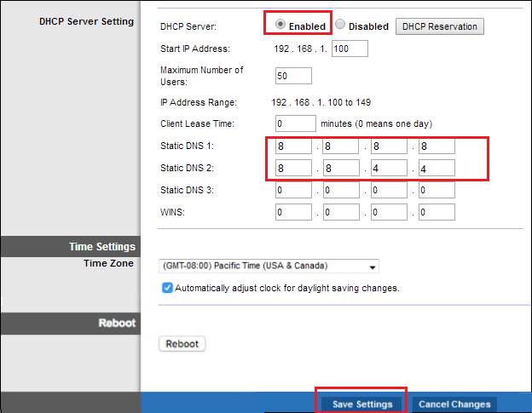
Task: Click the first octet of the WINS field
Action: click(x=293, y=212)
